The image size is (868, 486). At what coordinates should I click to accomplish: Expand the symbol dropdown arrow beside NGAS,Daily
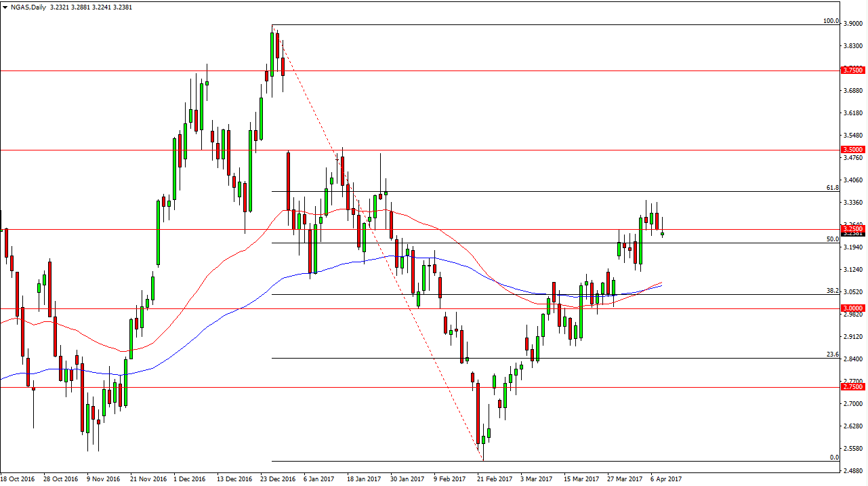pos(5,7)
